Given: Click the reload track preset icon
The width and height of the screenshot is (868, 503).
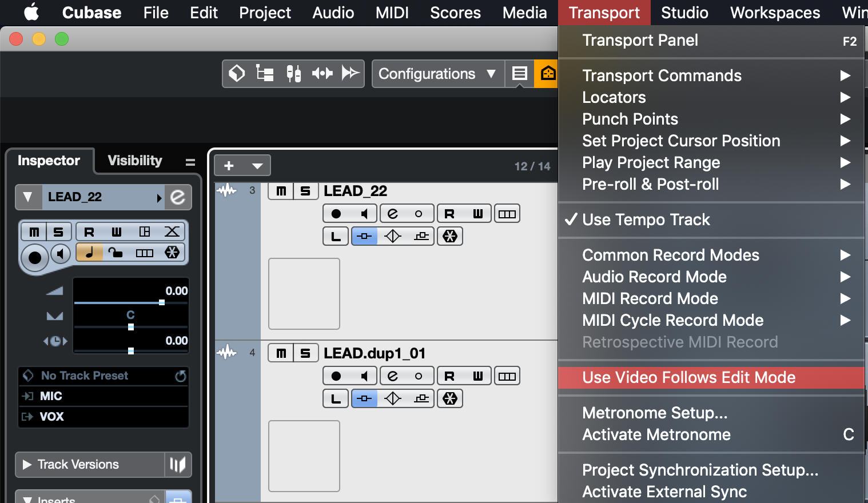Looking at the screenshot, I should pos(180,376).
